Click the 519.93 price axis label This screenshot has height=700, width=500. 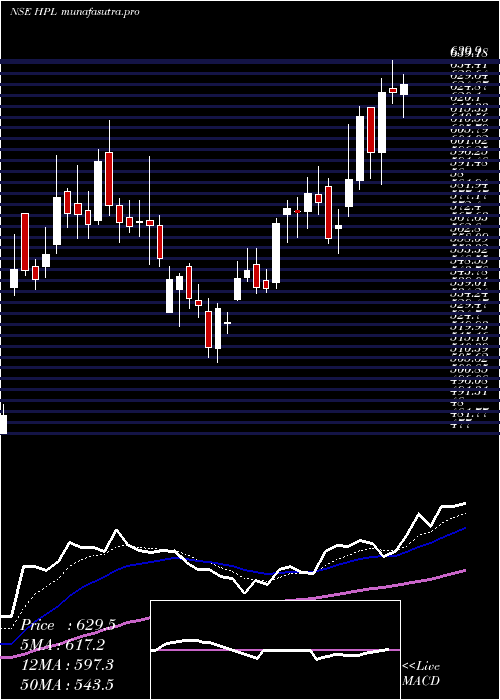[x=469, y=327]
